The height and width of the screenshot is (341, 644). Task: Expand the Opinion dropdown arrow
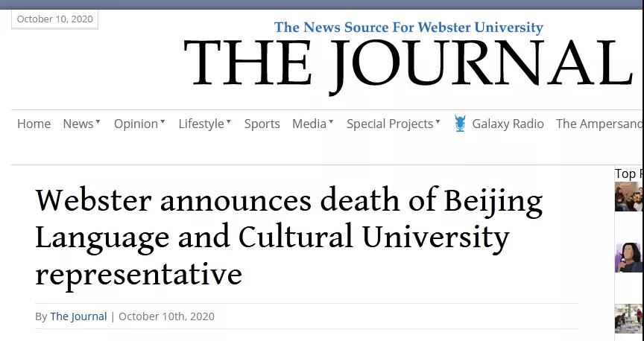click(x=162, y=121)
